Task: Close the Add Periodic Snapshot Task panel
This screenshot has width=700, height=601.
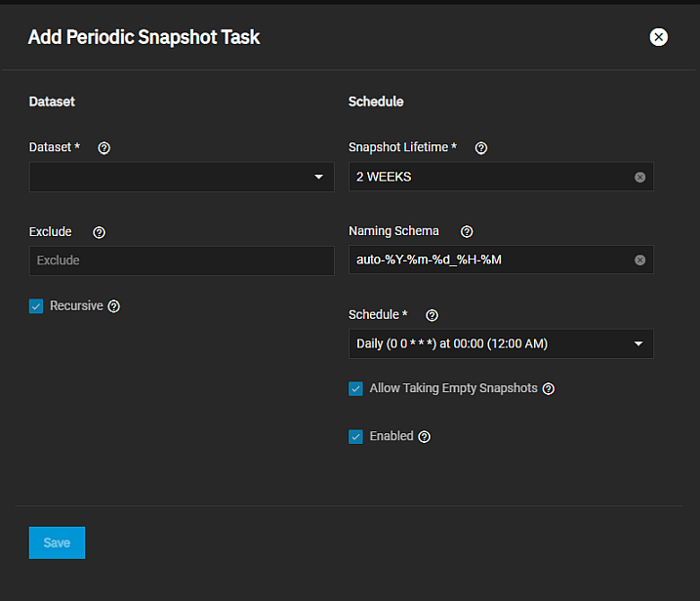Action: pyautogui.click(x=659, y=37)
